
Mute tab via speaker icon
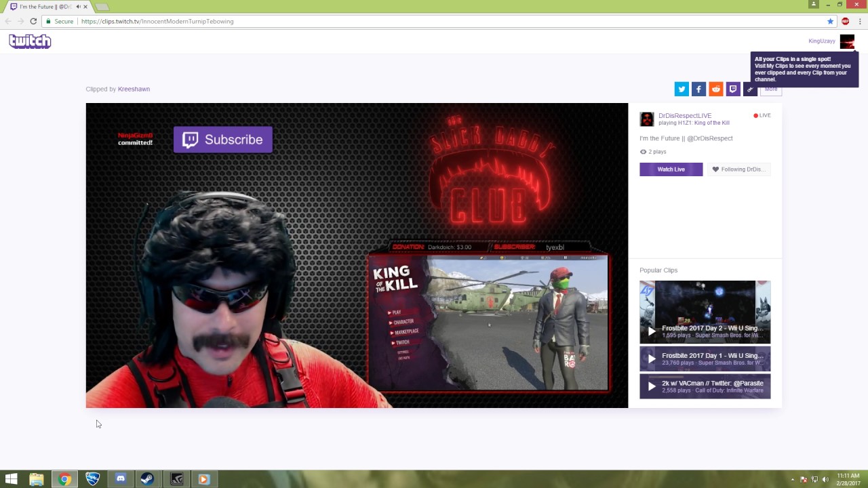coord(78,7)
